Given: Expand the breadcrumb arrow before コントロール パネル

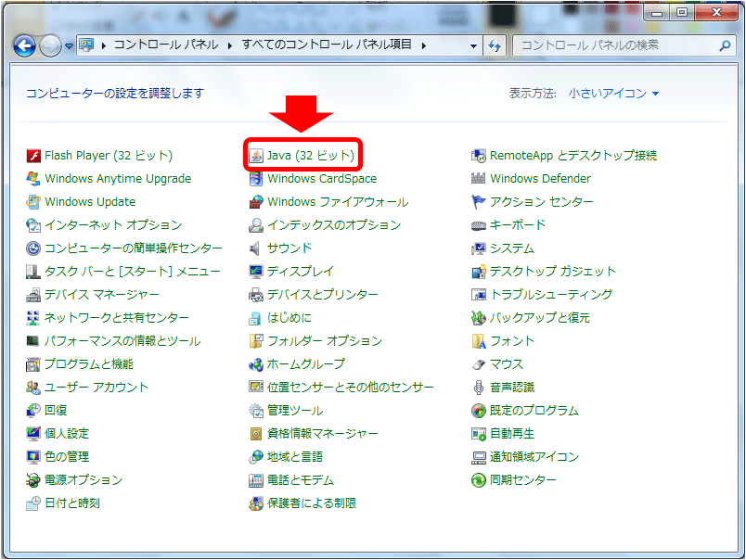Looking at the screenshot, I should (x=103, y=45).
